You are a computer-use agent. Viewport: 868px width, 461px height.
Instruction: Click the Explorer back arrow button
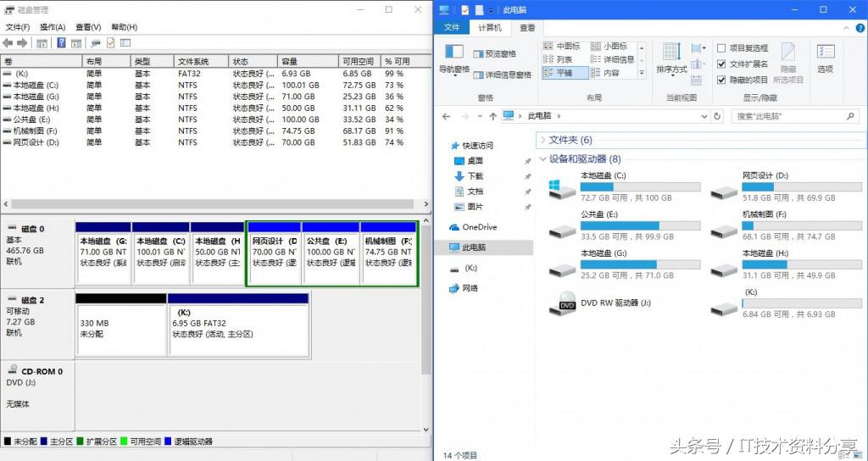[447, 116]
